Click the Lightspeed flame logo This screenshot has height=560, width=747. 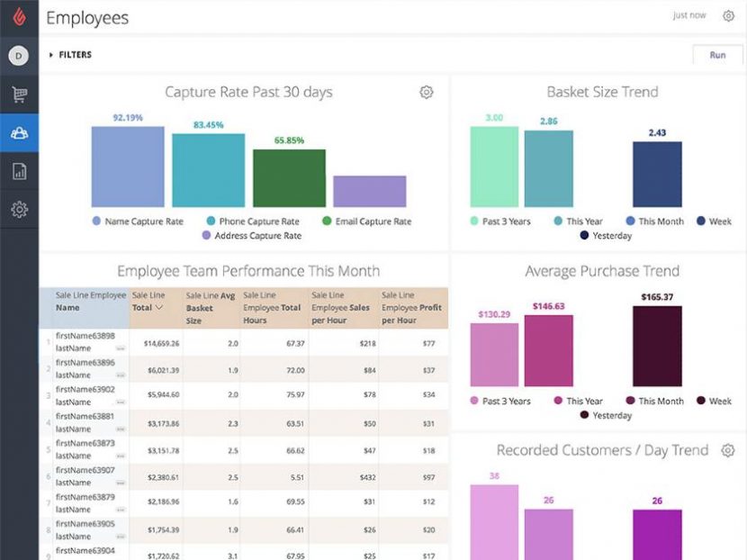coord(17,15)
